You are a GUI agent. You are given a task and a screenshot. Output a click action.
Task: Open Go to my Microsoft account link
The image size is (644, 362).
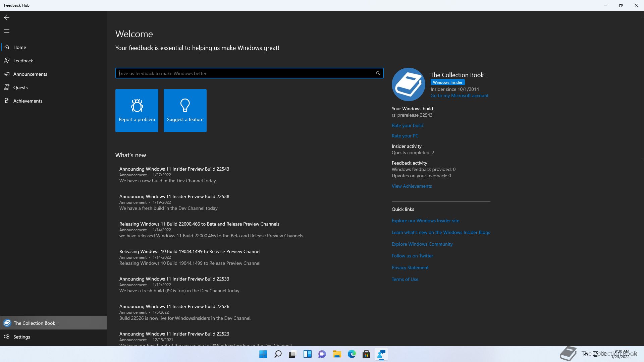459,96
